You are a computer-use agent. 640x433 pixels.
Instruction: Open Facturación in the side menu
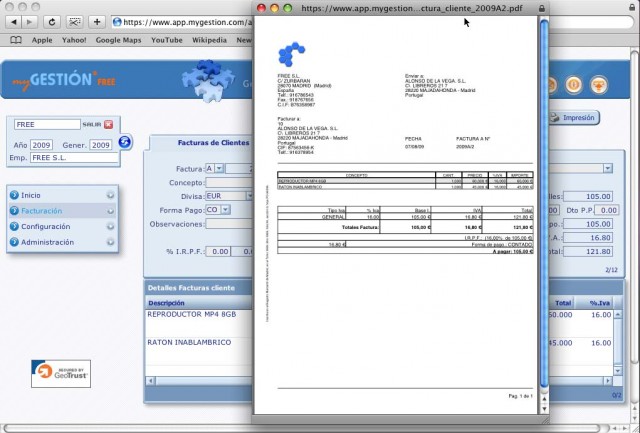pos(42,211)
